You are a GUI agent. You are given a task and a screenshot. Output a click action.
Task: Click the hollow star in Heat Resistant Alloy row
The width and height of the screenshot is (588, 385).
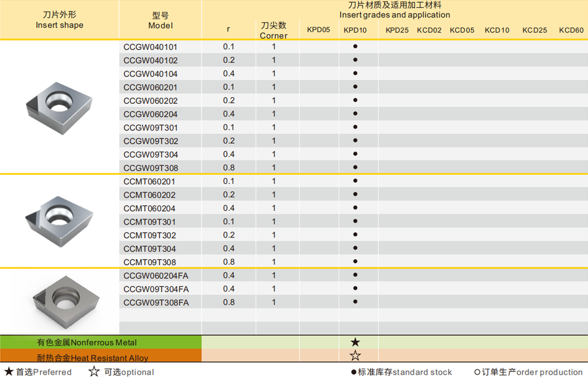(x=355, y=355)
